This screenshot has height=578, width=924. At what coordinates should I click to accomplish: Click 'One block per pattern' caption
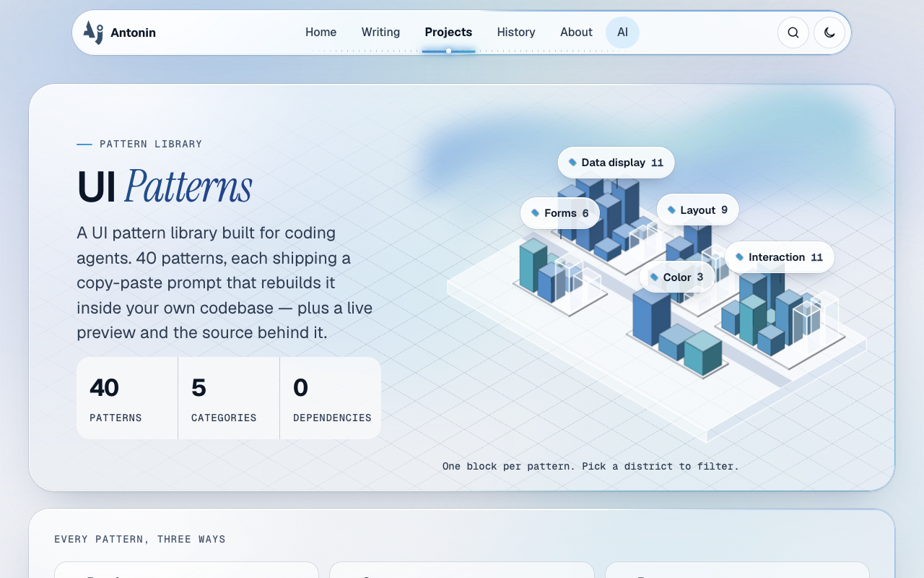coord(590,466)
